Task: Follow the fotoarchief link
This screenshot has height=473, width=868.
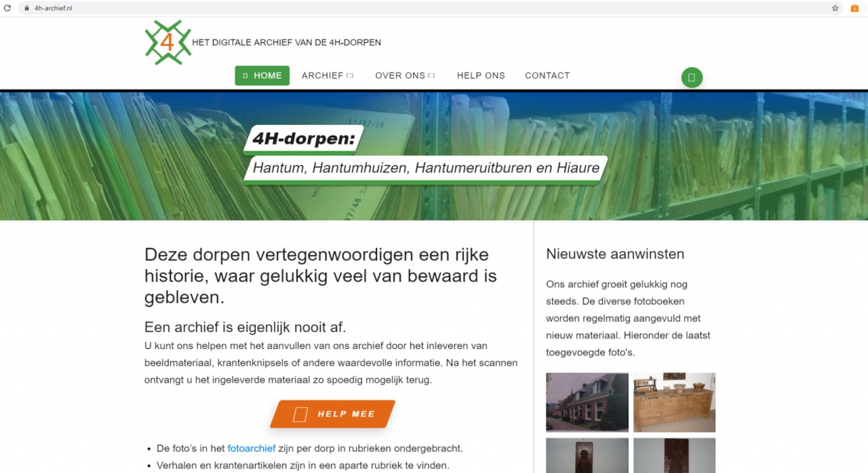Action: pos(251,449)
